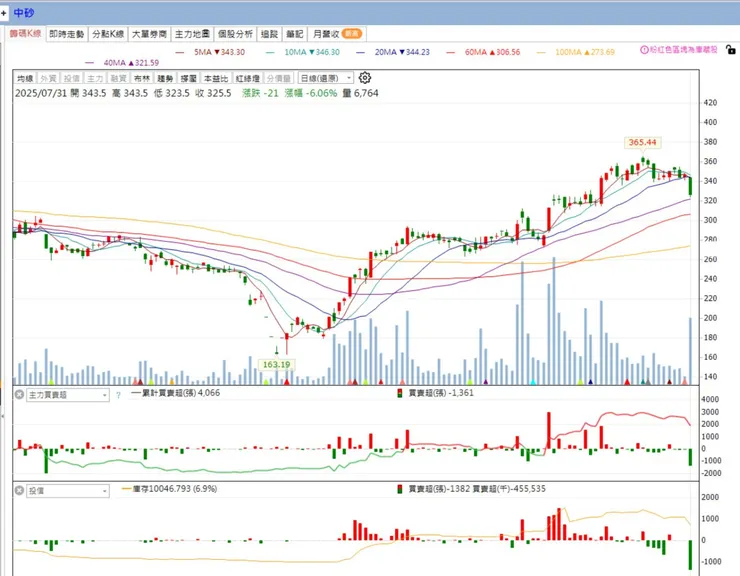Toggle the 外資 overlay button
740x576 pixels.
click(x=48, y=78)
